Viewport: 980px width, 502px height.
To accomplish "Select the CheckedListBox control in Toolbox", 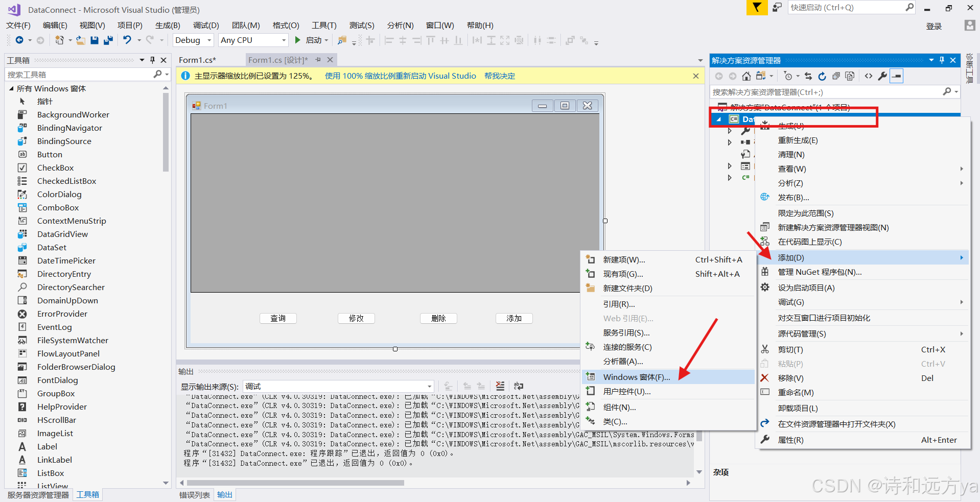I will (66, 181).
